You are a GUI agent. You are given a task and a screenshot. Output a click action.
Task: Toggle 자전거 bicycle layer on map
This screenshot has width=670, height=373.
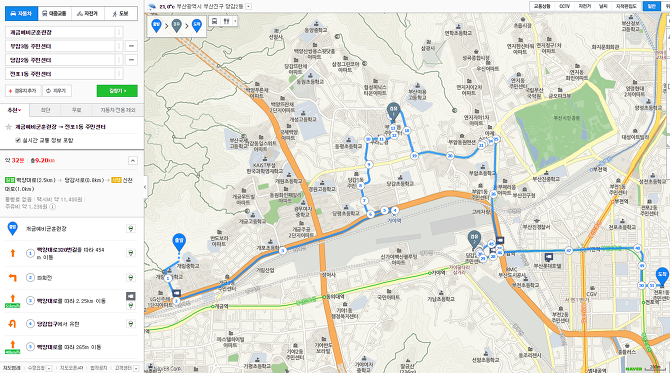[x=584, y=6]
